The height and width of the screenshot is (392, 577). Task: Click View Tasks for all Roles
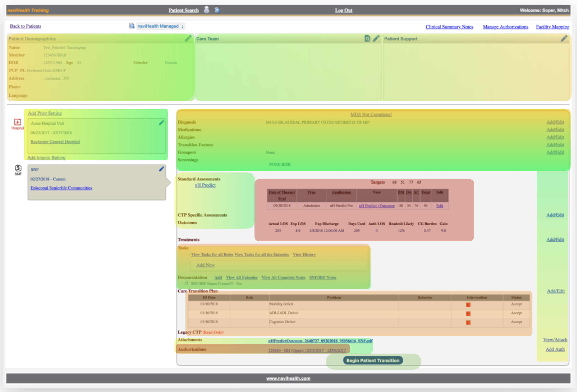[212, 254]
